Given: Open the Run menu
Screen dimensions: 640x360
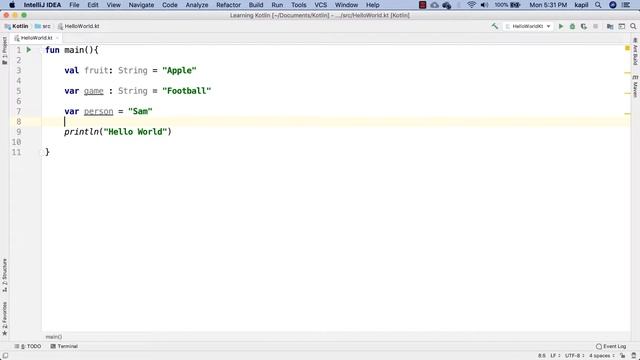Looking at the screenshot, I should (x=277, y=5).
